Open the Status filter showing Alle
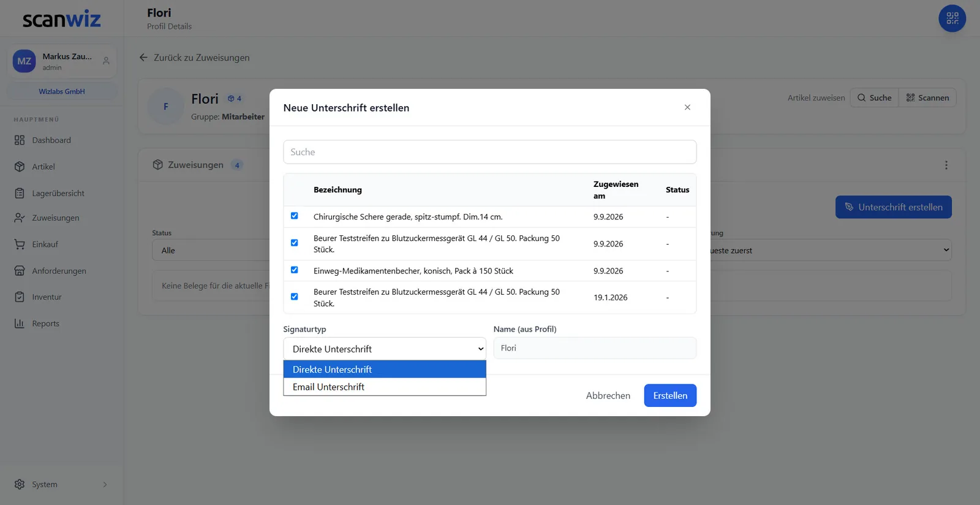Image resolution: width=980 pixels, height=505 pixels. pyautogui.click(x=211, y=250)
